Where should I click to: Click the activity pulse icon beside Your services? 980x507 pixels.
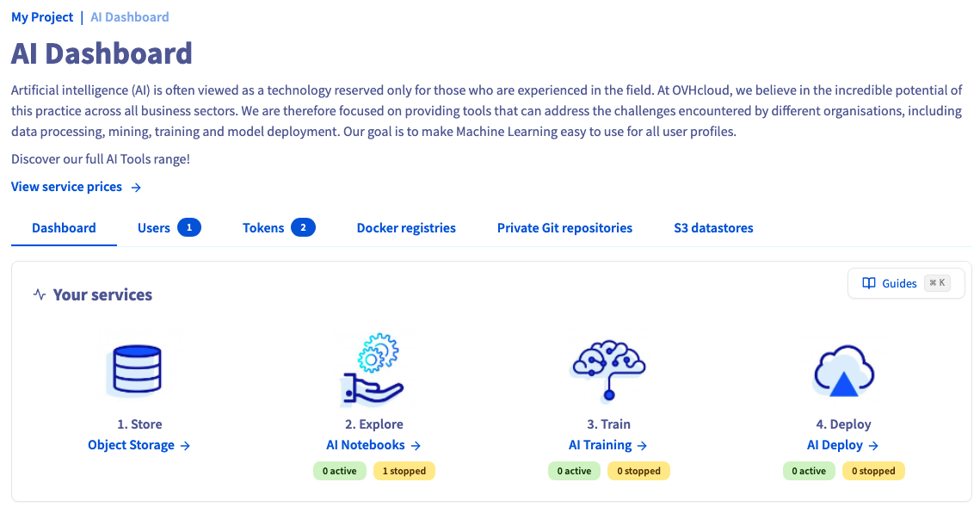[40, 294]
